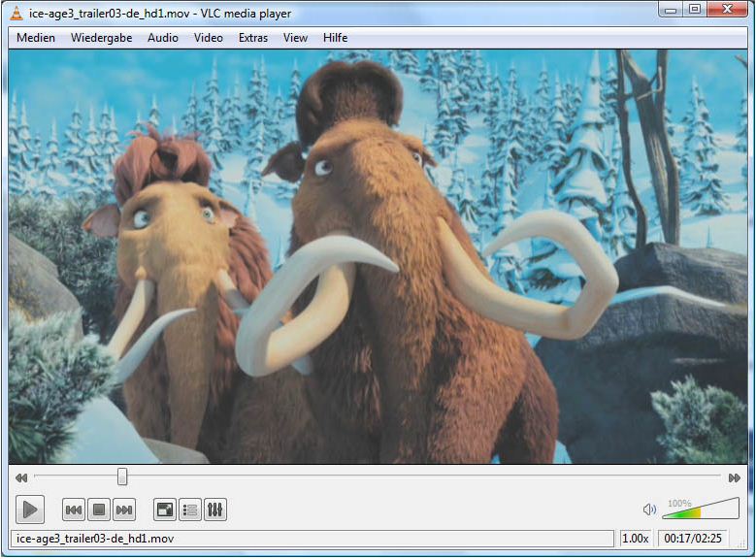Start playback with the Play button

coord(30,510)
